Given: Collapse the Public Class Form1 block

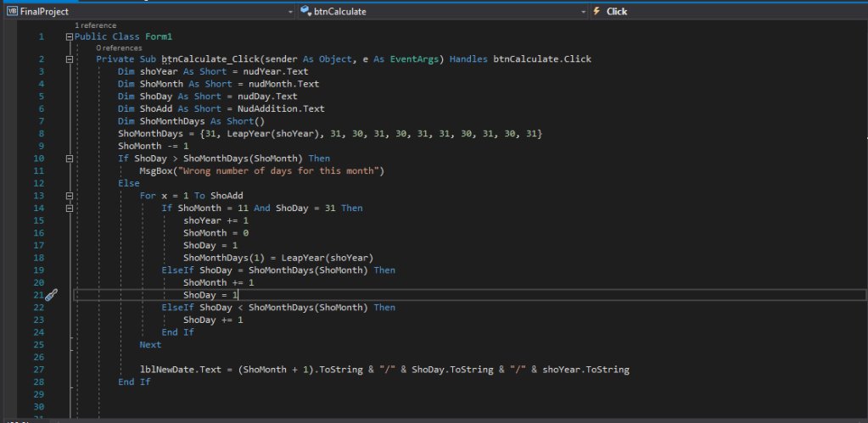Looking at the screenshot, I should click(x=69, y=37).
